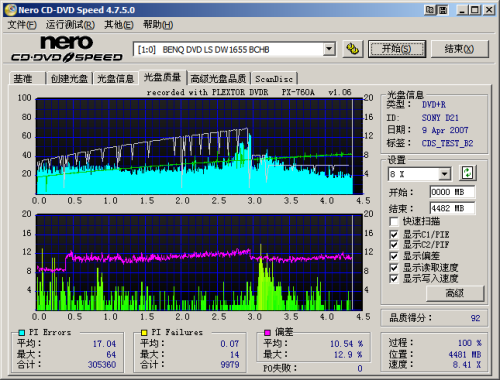Click the PI Failures total 9979
Screen dimensions: 500x380
point(230,365)
